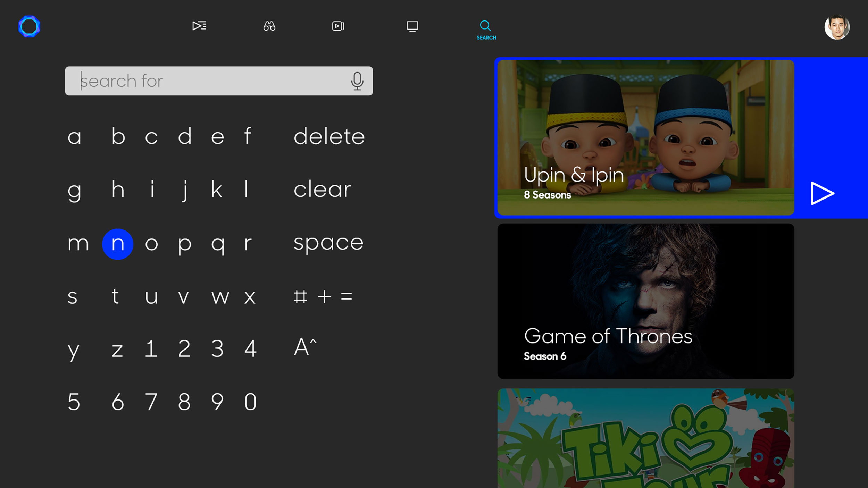The image size is (868, 488).
Task: Select the letter h key
Action: coord(118,190)
